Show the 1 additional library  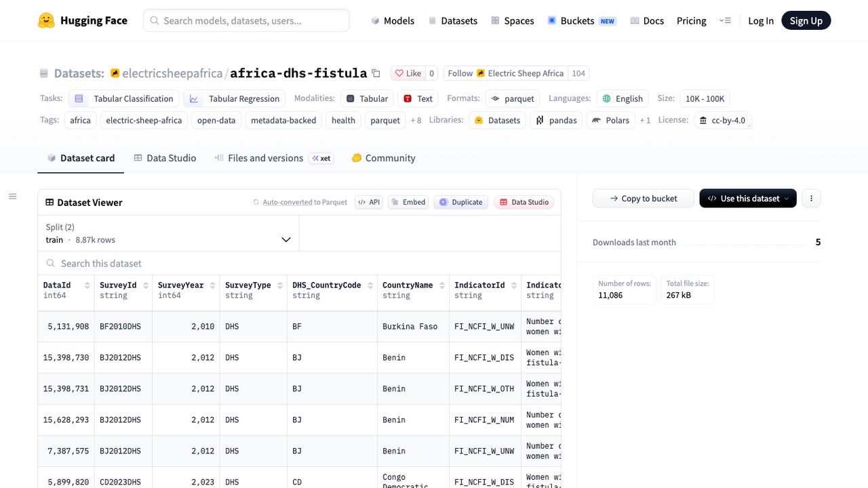tap(645, 121)
